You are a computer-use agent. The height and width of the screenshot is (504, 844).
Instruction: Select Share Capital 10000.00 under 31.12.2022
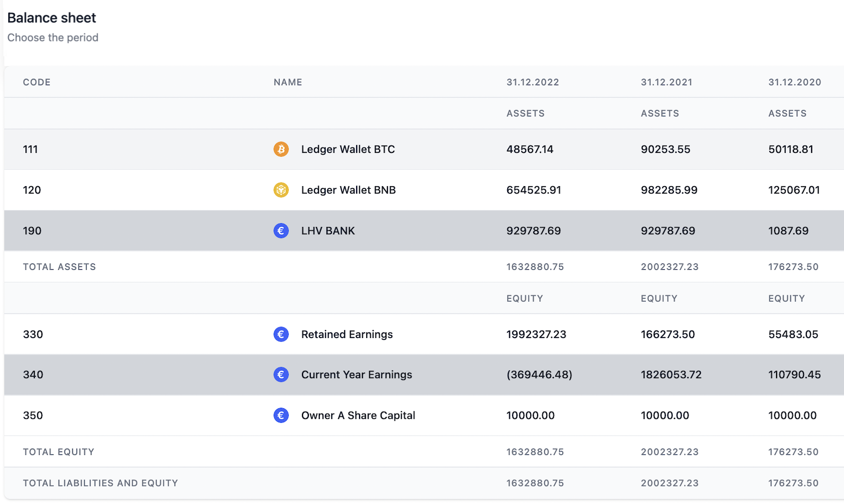pos(530,416)
